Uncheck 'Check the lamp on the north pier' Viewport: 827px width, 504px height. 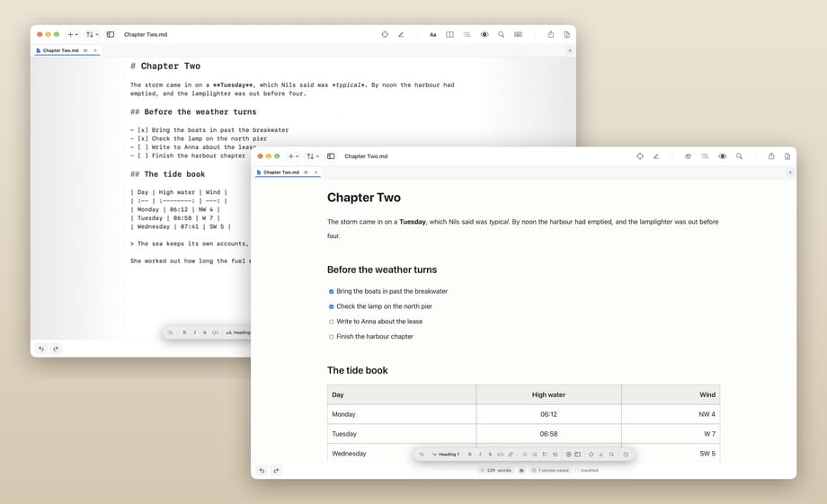(x=331, y=306)
